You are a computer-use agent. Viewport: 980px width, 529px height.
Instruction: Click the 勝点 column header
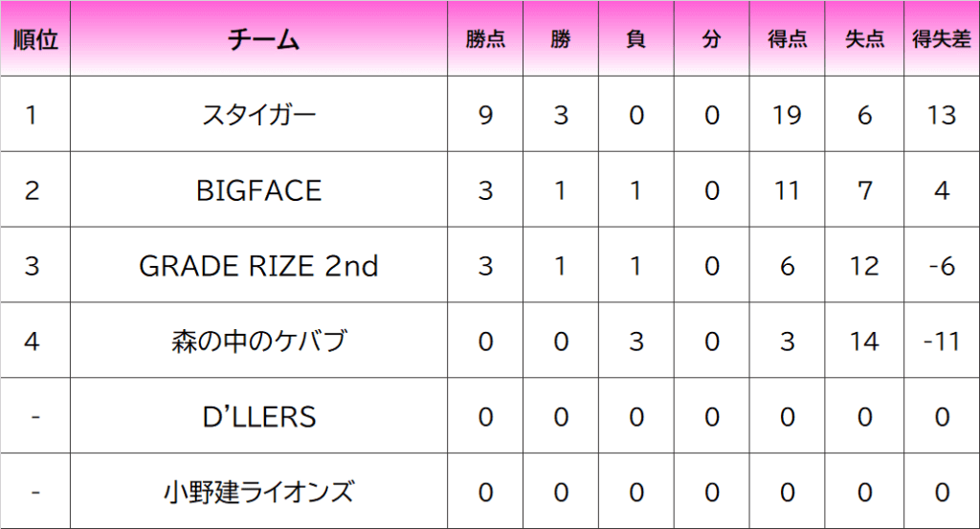tap(485, 38)
